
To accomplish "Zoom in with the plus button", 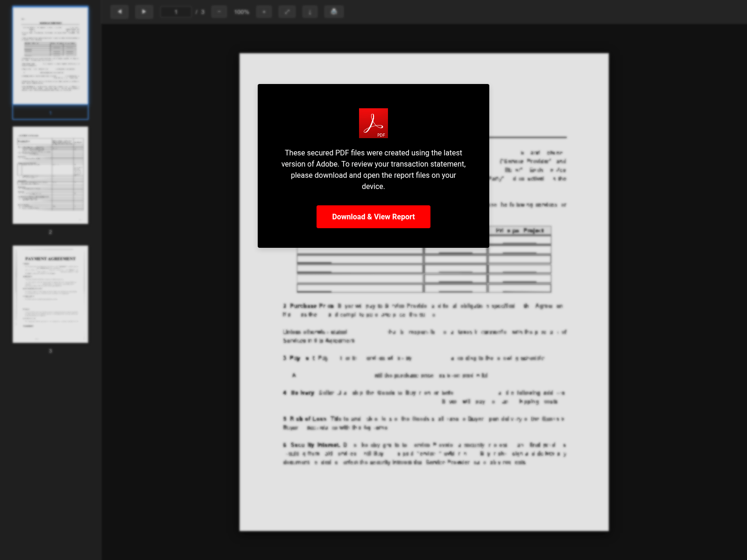I will pyautogui.click(x=264, y=12).
